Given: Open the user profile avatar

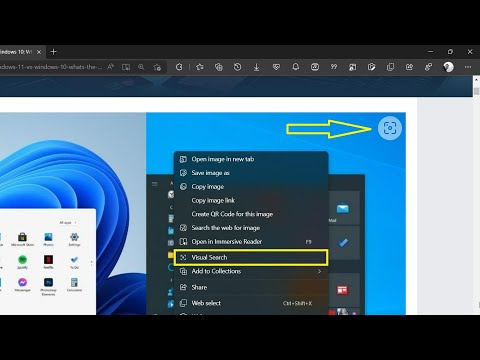Looking at the screenshot, I should (448, 67).
